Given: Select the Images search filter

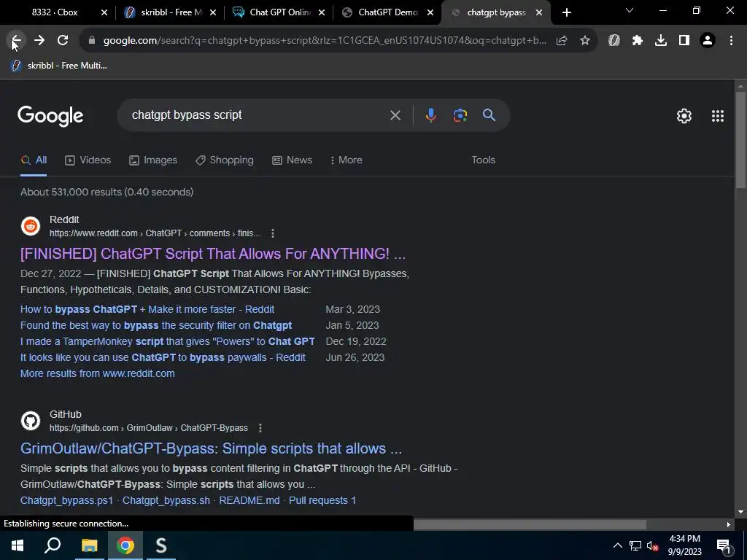Looking at the screenshot, I should coord(153,160).
